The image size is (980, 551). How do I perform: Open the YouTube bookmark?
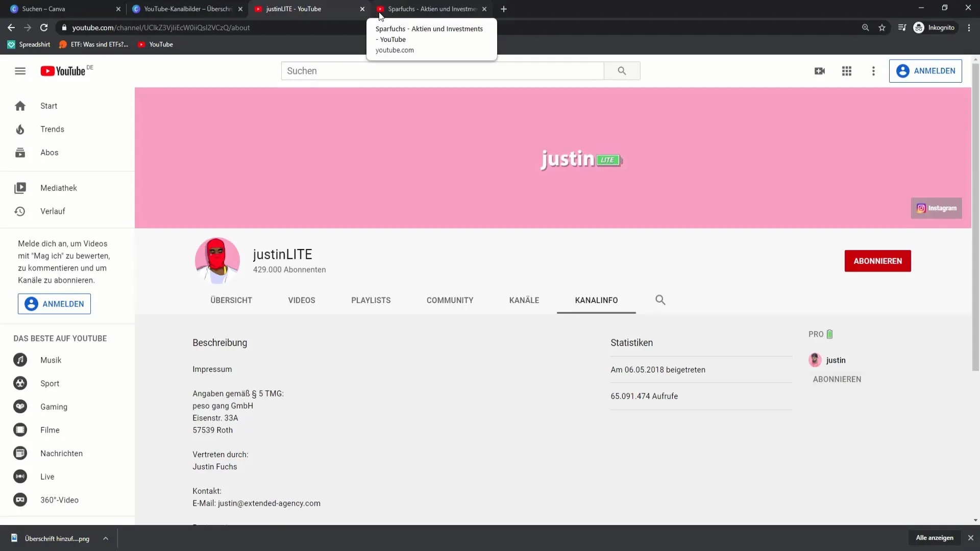click(x=156, y=44)
